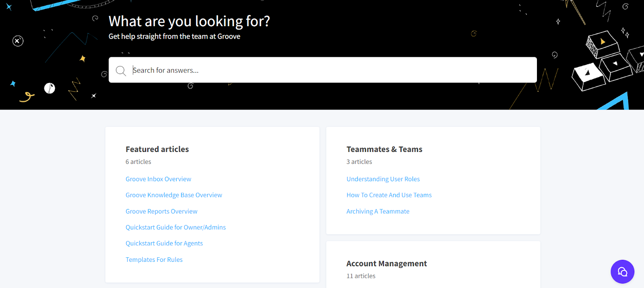The height and width of the screenshot is (288, 644).
Task: Open How To Create And Use Teams
Action: coord(389,195)
